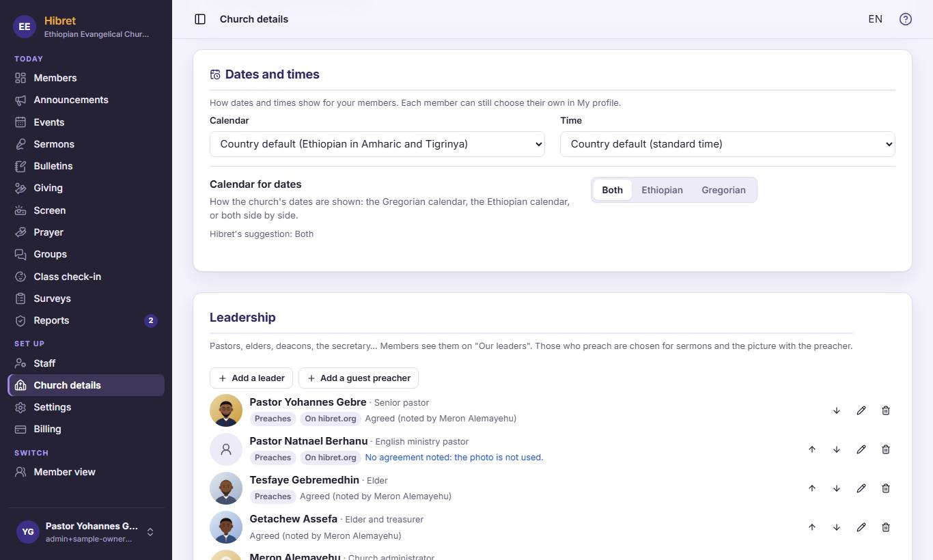Screen dimensions: 933x560
Task: Move Tesfaye Gebremedhin up the list
Action: 812,488
